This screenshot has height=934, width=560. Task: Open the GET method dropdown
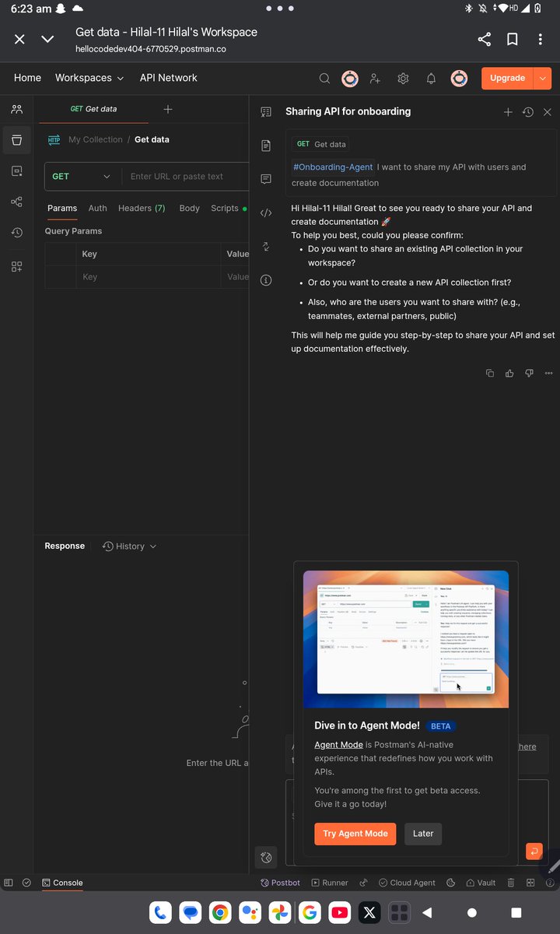click(82, 177)
